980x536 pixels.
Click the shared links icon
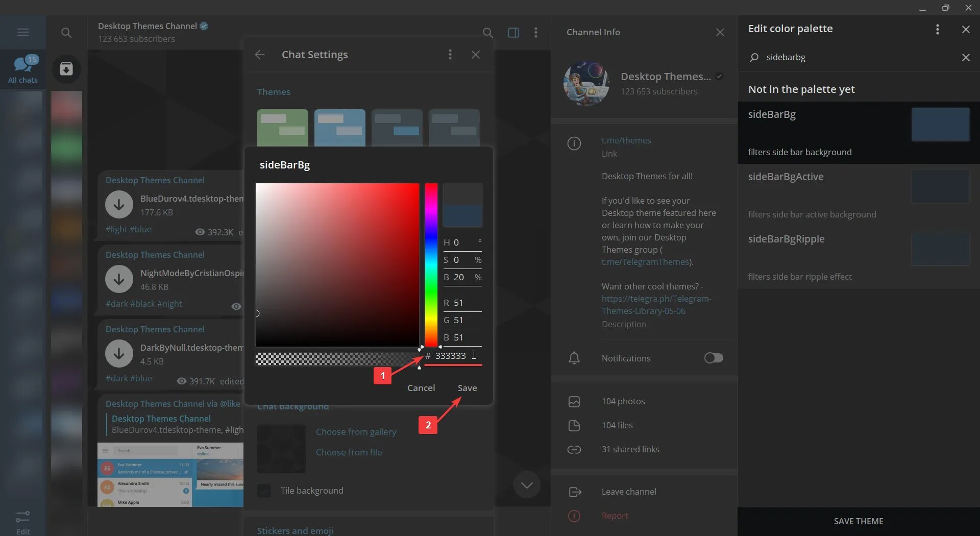coord(574,449)
